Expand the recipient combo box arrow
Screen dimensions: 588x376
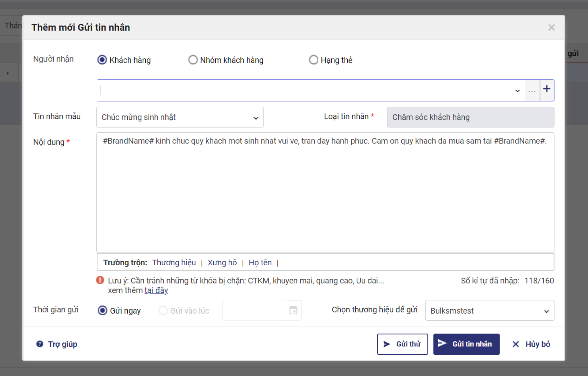tap(517, 91)
